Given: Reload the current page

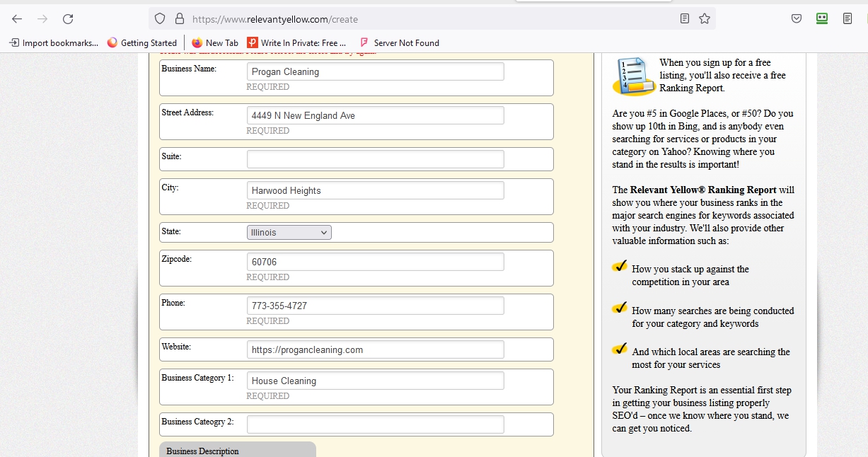Looking at the screenshot, I should pos(68,19).
